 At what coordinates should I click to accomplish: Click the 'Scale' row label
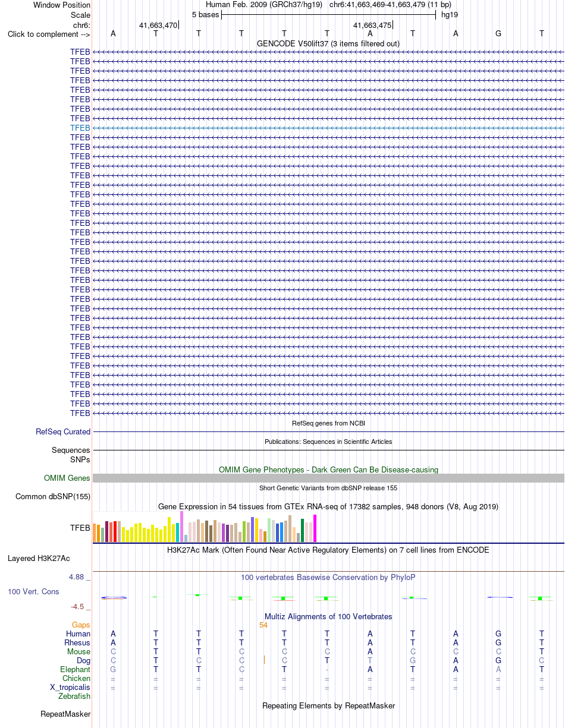coord(80,15)
